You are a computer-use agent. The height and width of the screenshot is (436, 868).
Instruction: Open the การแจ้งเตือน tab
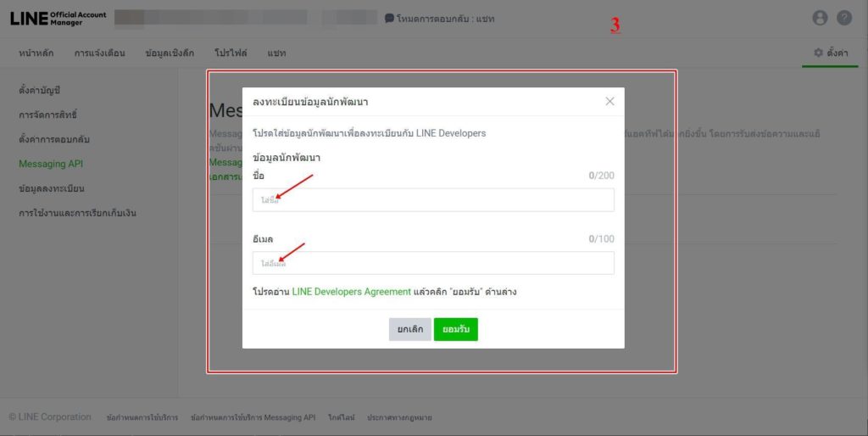100,53
